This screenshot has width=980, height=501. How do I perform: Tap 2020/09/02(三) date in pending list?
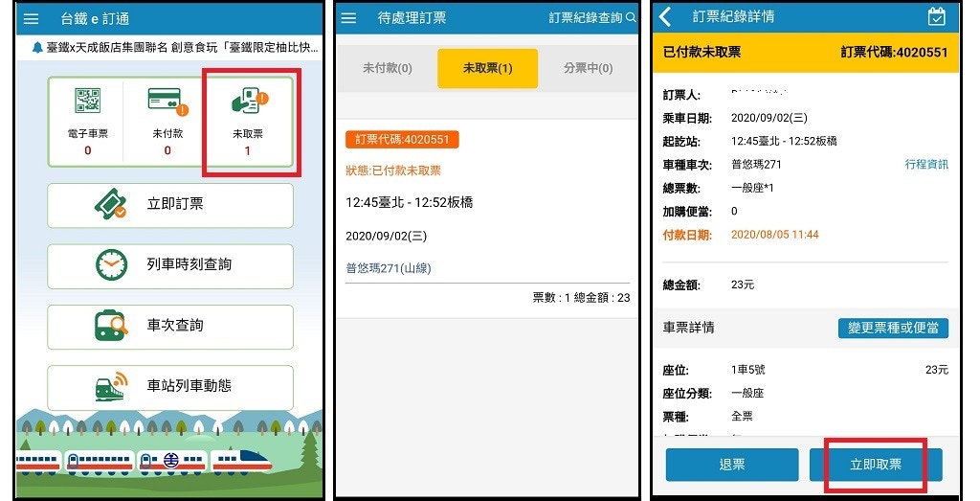387,236
